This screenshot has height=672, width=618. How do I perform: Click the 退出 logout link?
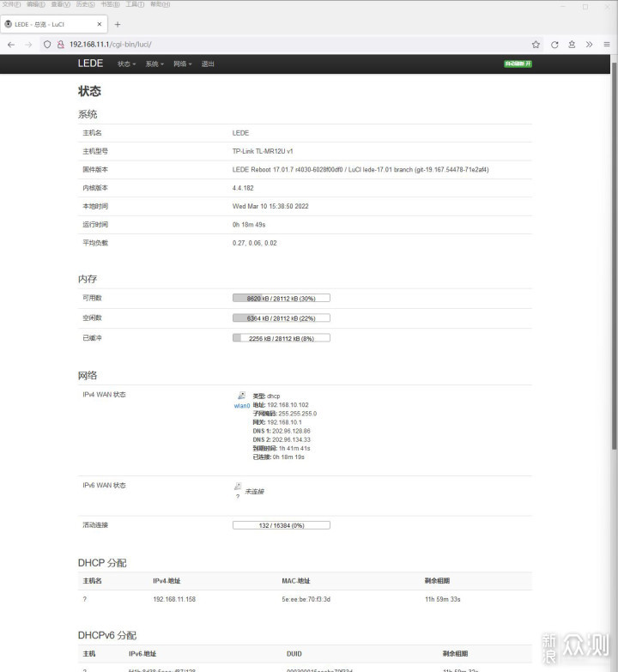[208, 64]
